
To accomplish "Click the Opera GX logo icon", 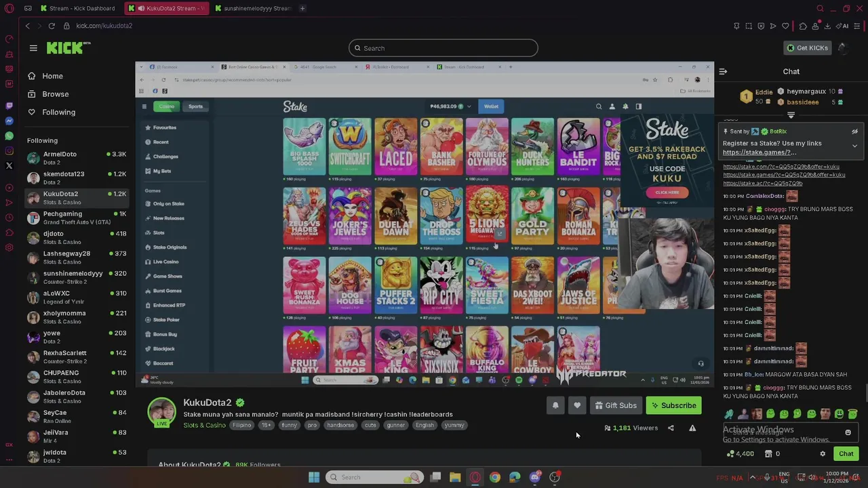I will coord(9,8).
